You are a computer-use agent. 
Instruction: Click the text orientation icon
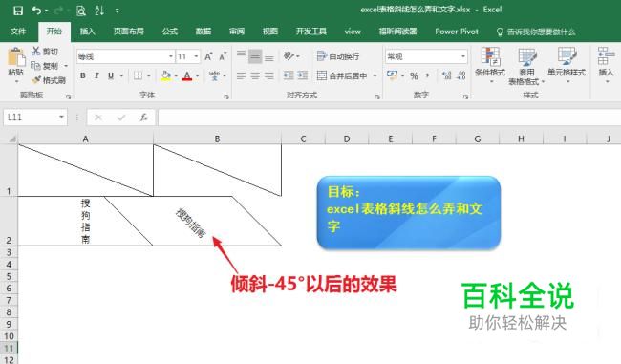(289, 56)
